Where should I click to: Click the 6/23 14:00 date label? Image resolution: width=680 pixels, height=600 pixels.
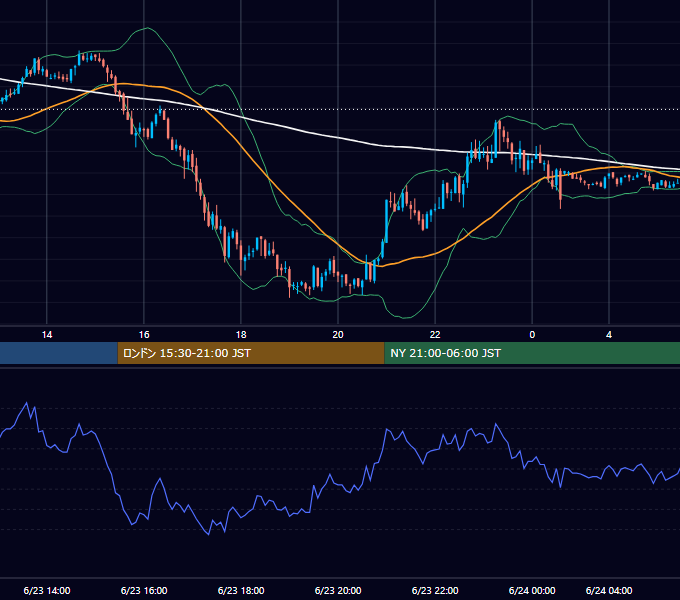pos(47,590)
